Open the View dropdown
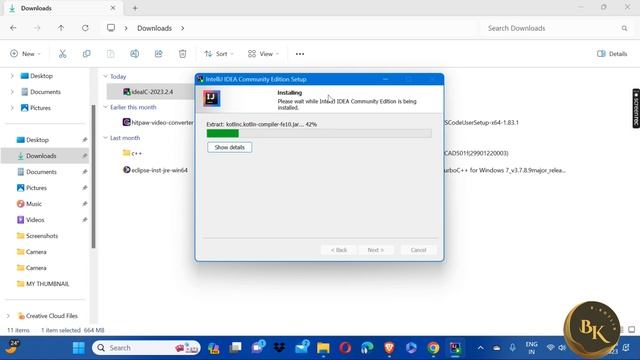Viewport: 640px width, 360px height. pos(263,54)
